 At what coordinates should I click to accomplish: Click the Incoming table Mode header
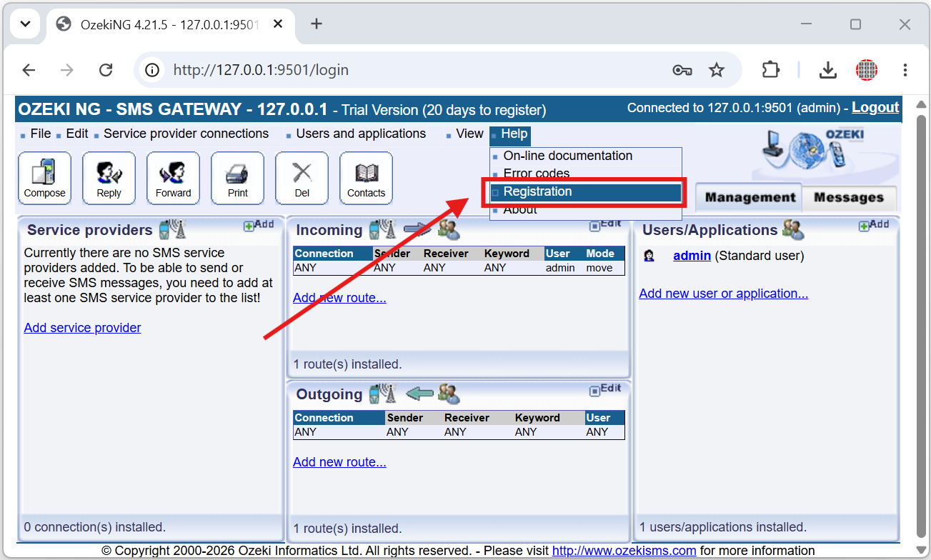(x=604, y=254)
